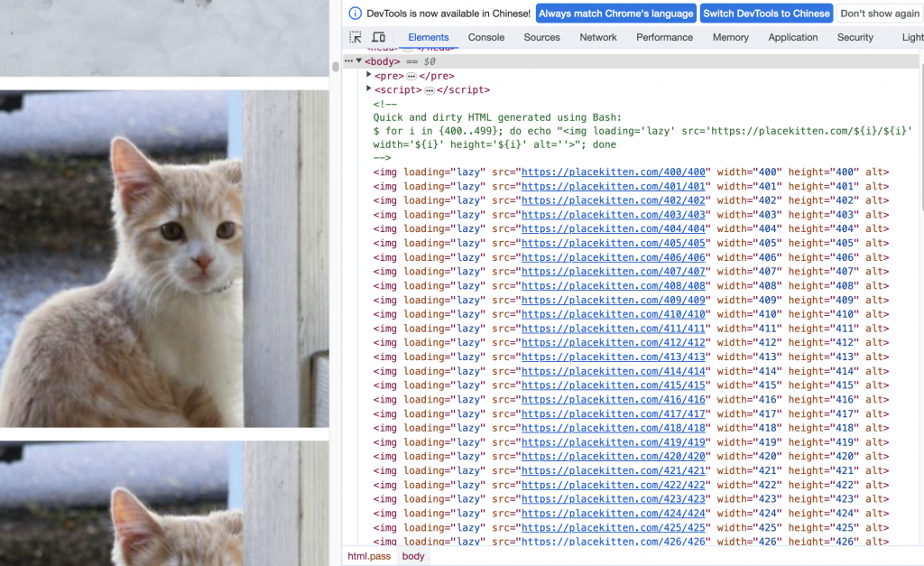Open the Memory tab
The image size is (924, 566).
click(x=730, y=37)
